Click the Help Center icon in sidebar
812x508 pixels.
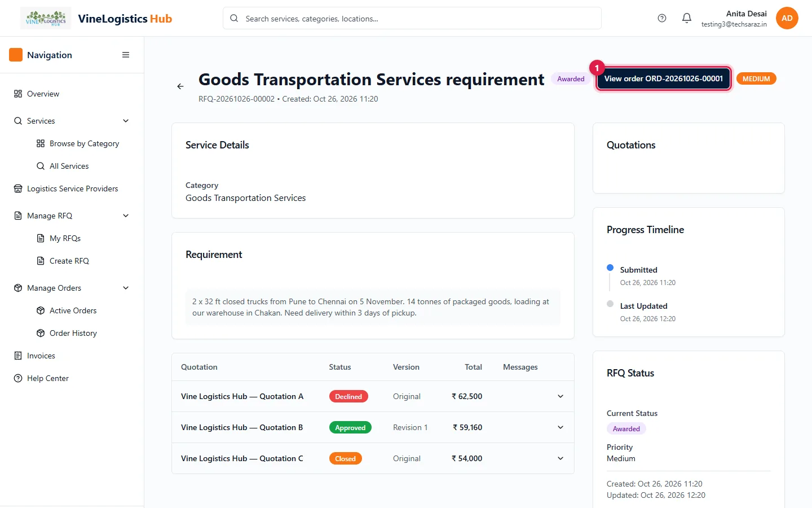18,378
